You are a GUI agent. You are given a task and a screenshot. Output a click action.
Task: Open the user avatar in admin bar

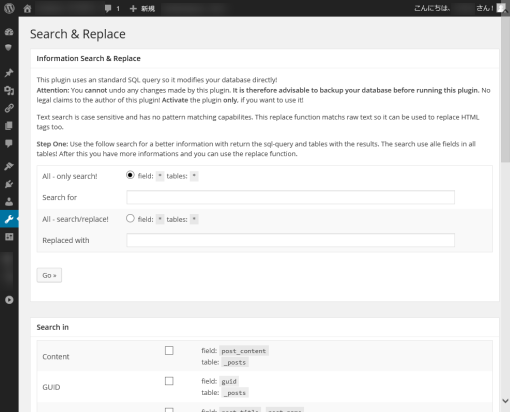coord(501,8)
